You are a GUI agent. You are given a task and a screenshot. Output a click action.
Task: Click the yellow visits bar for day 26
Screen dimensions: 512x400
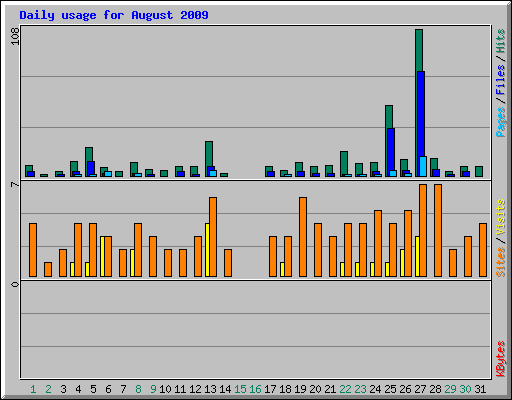coord(402,263)
